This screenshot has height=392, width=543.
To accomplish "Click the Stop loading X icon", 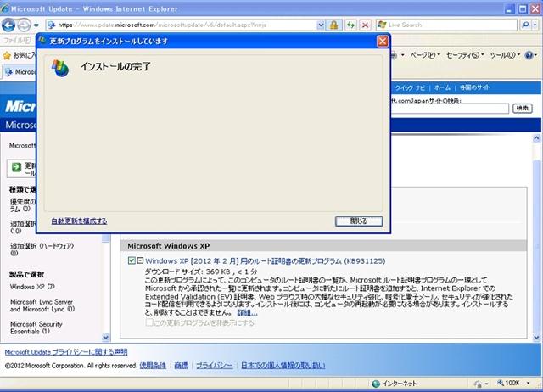I will 365,25.
